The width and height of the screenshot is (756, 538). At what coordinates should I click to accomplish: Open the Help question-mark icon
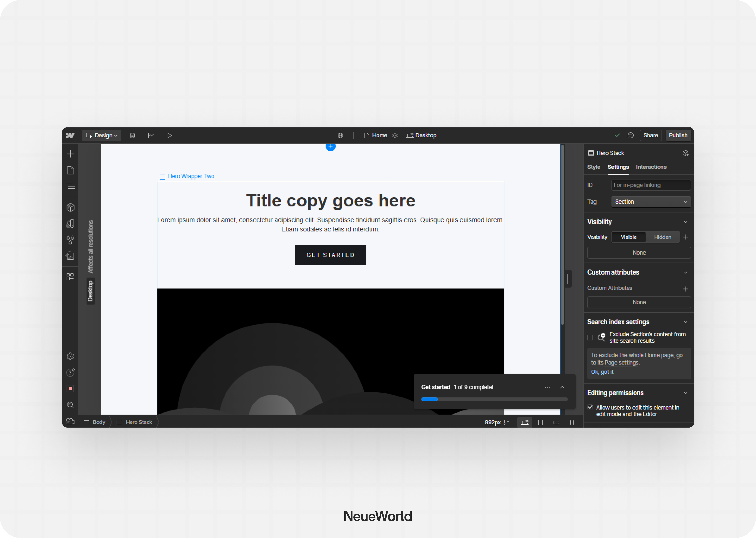coord(70,372)
